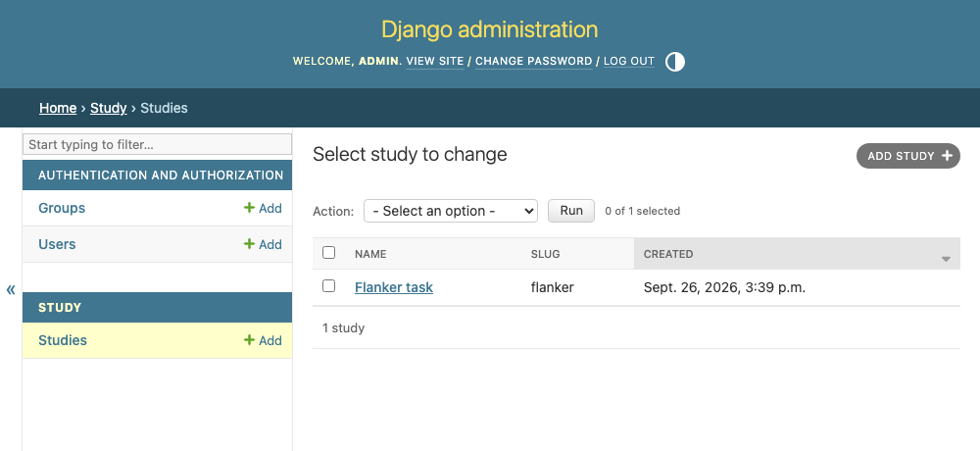Collapse the sidebar with the double chevron
Screen dimensions: 980x451
tap(11, 289)
